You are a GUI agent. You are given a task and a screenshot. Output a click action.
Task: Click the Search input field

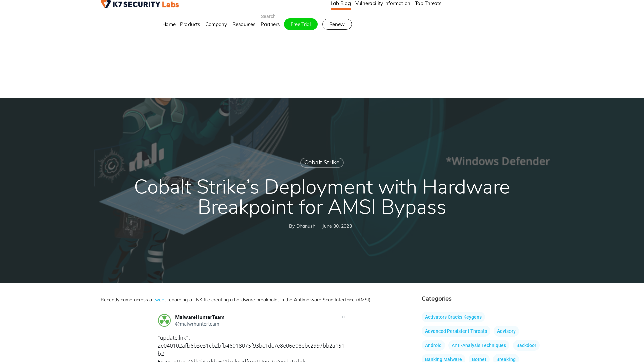coord(291,16)
